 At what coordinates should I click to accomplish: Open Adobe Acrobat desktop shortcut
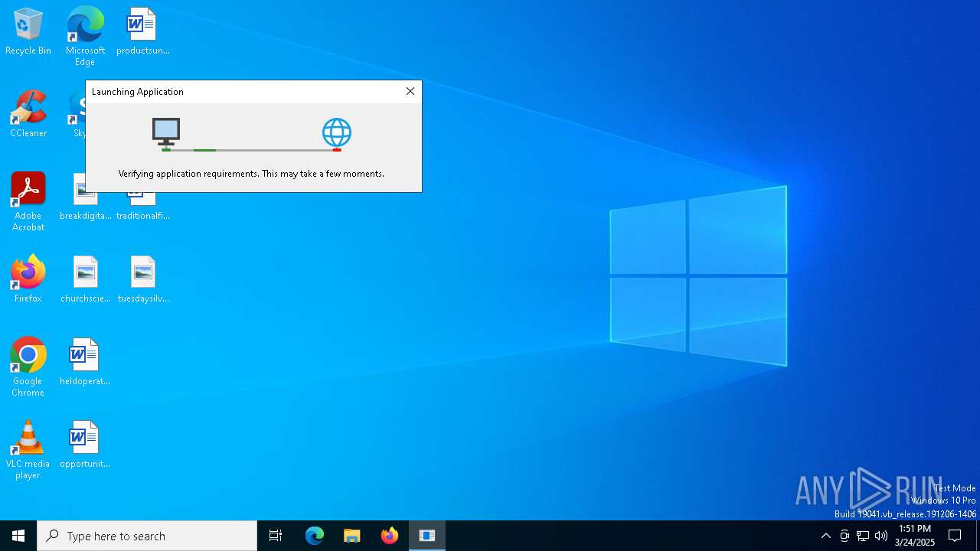pyautogui.click(x=28, y=202)
